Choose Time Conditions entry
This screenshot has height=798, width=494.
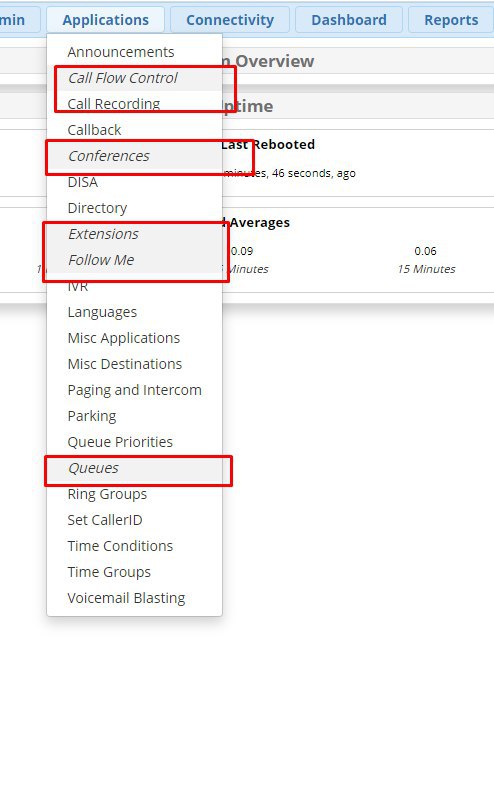coord(134,546)
